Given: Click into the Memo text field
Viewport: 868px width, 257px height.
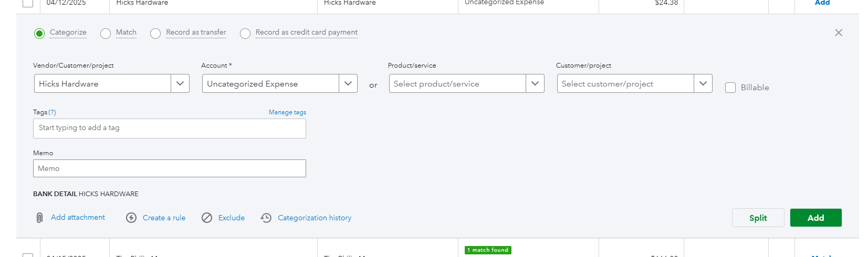Looking at the screenshot, I should (x=169, y=168).
